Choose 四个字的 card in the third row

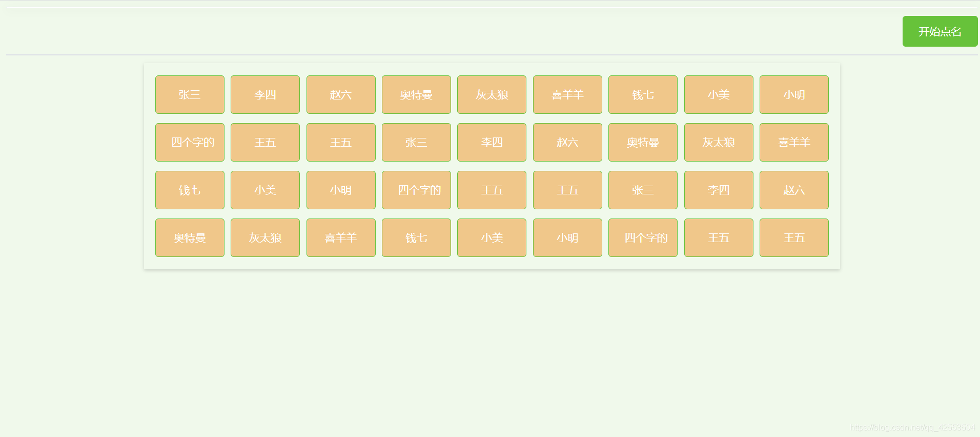point(416,190)
